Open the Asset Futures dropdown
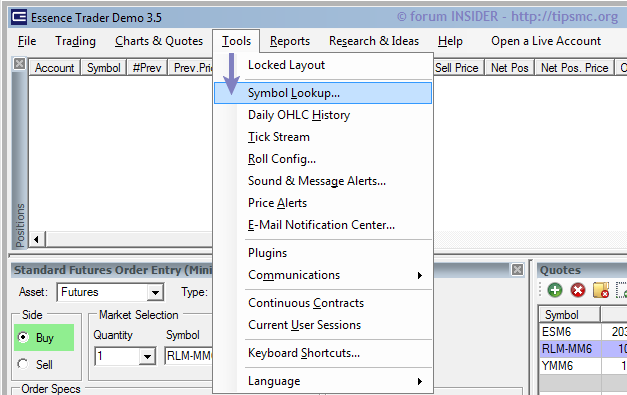 [x=155, y=293]
